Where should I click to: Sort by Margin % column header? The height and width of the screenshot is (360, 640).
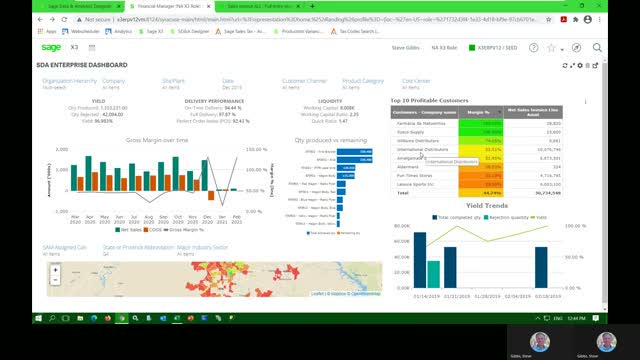[x=481, y=112]
